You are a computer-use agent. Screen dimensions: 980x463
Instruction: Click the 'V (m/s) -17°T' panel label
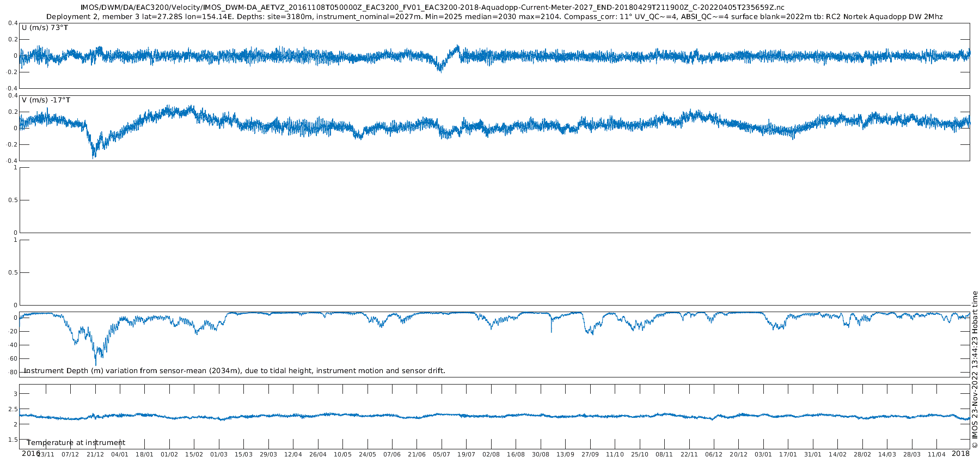(x=46, y=100)
